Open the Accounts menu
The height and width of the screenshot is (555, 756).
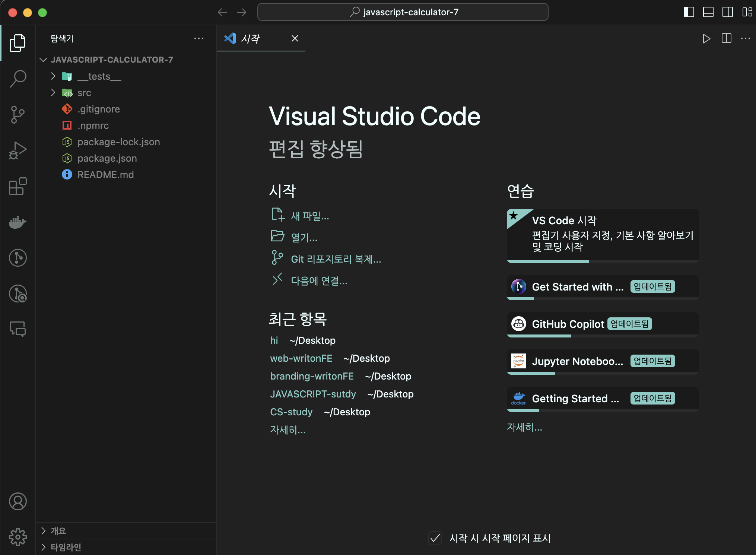tap(18, 501)
